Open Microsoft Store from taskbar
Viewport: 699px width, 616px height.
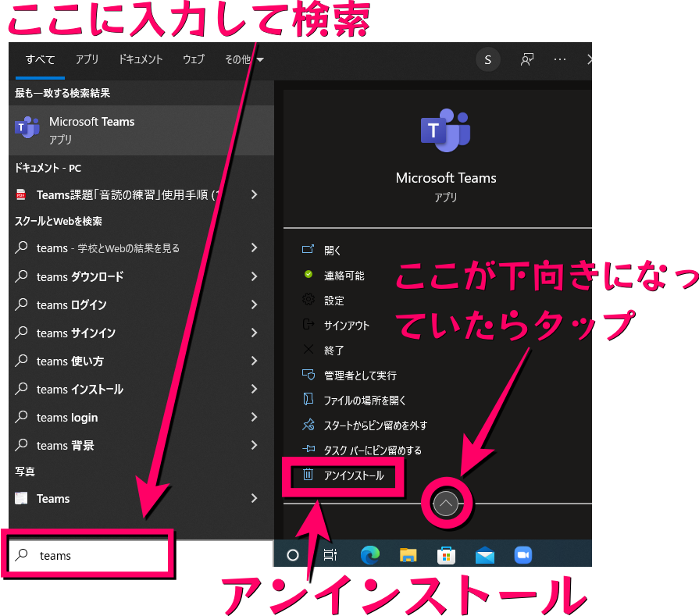(x=446, y=555)
